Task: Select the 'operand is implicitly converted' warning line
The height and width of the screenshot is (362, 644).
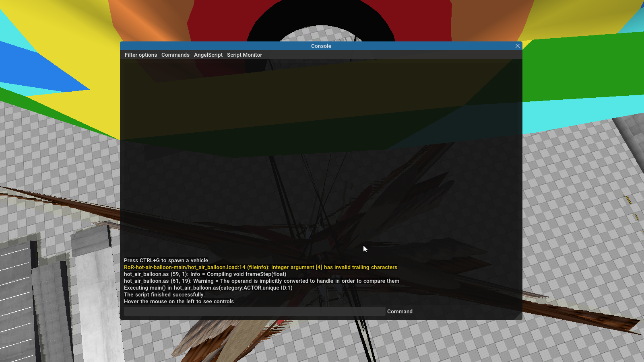Action: pyautogui.click(x=262, y=281)
